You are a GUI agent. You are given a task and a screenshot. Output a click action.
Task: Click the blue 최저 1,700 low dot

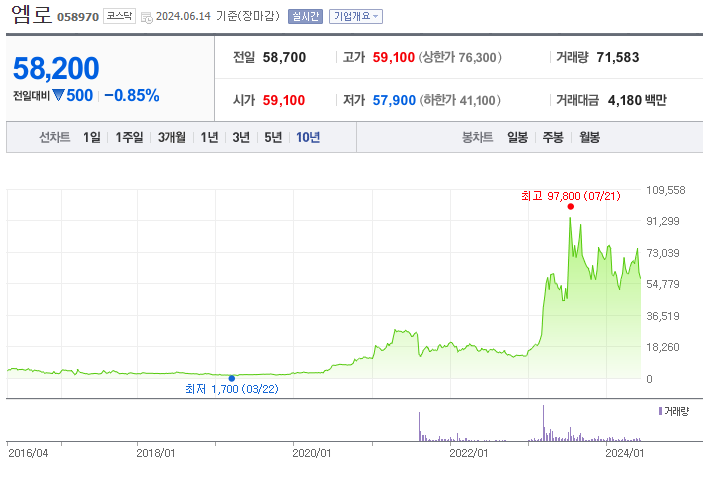232,377
